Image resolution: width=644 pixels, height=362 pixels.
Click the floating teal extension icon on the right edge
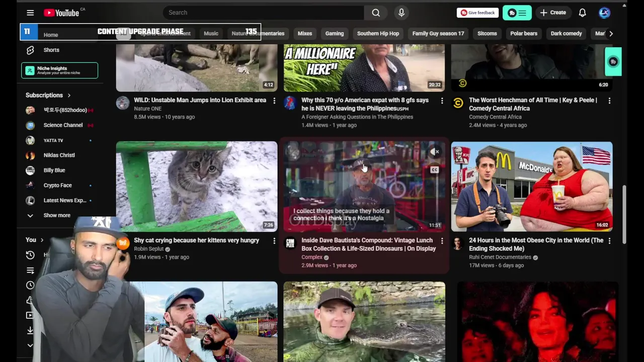tap(613, 61)
